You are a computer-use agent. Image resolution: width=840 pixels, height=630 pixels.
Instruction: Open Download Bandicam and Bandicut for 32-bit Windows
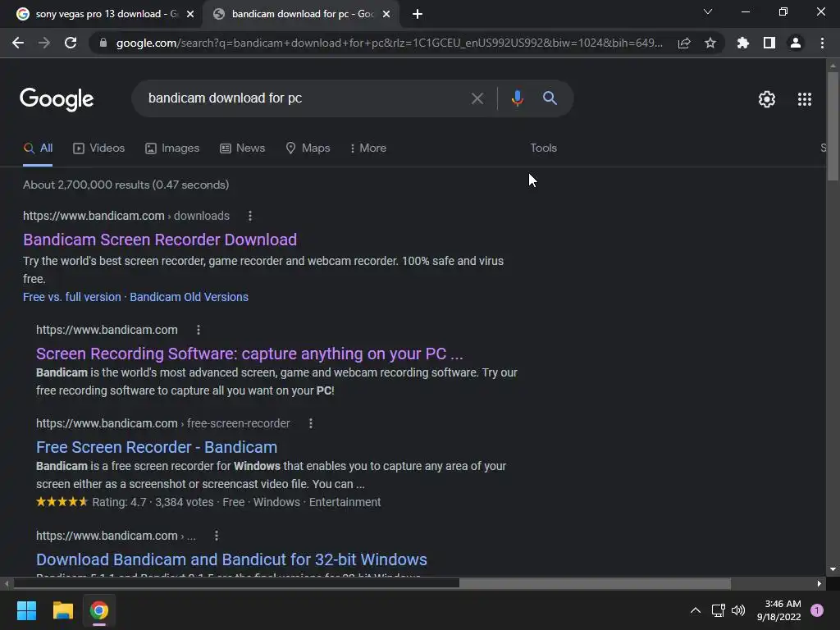231,559
